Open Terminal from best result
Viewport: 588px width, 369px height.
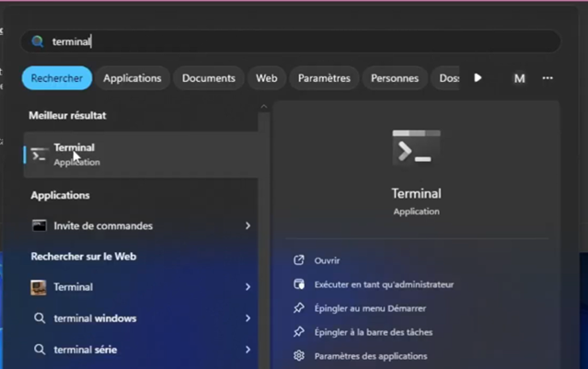74,155
